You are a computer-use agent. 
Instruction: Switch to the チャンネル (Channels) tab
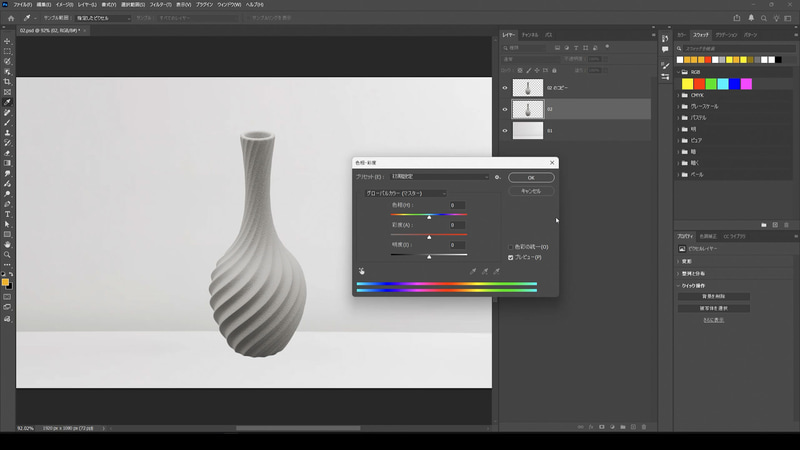point(532,35)
